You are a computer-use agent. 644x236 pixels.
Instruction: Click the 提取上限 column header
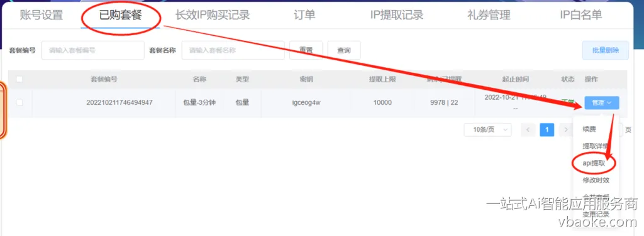(x=382, y=79)
